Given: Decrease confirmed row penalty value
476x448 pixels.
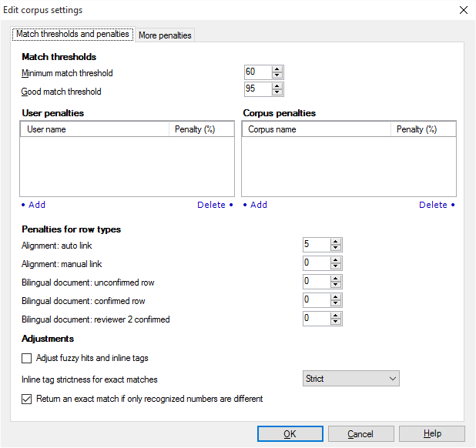Looking at the screenshot, I should click(335, 304).
